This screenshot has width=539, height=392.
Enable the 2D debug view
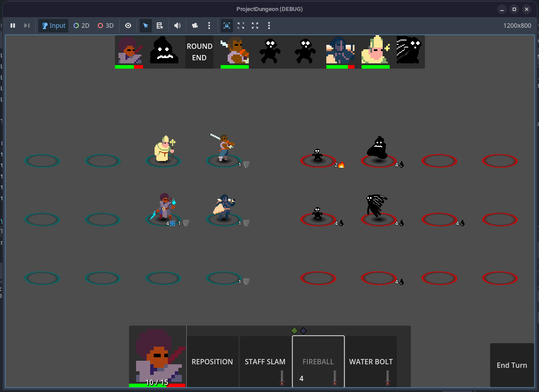(81, 26)
